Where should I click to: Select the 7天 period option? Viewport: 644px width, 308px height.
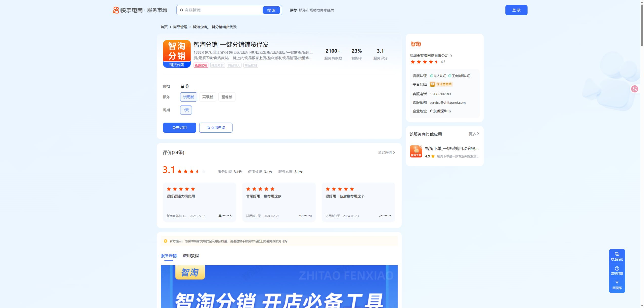click(x=186, y=110)
